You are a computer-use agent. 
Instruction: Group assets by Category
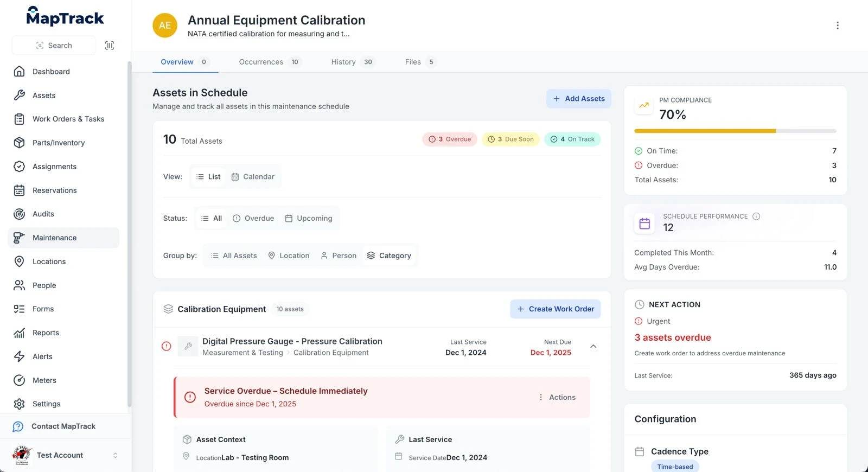389,256
